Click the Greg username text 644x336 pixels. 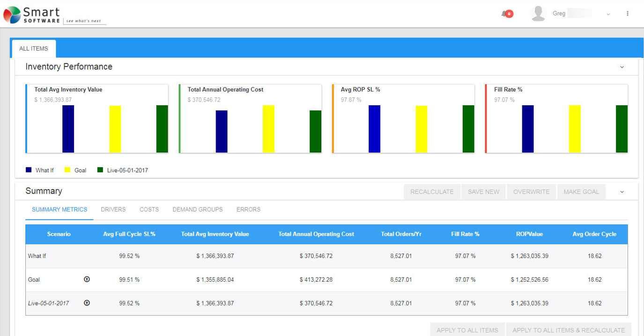click(559, 14)
